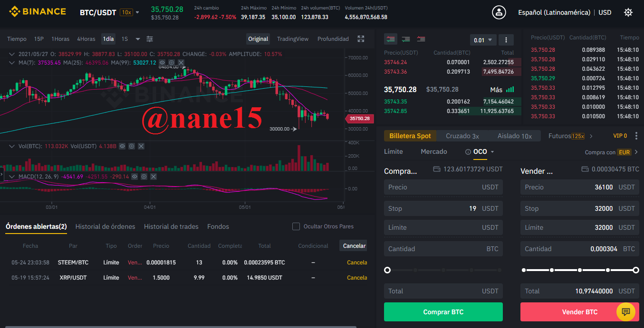Viewport: 644px width, 328px height.
Task: Open OCO order type dropdown arrow
Action: point(492,152)
